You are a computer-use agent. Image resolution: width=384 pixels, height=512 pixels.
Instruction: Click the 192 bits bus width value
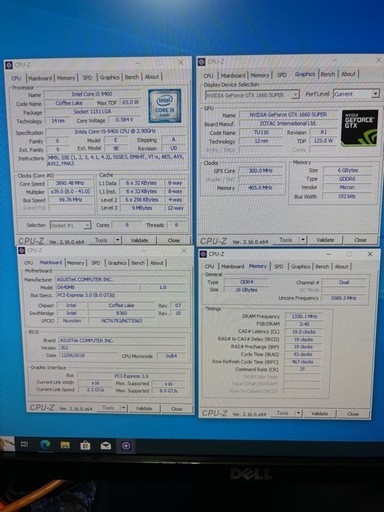[347, 196]
